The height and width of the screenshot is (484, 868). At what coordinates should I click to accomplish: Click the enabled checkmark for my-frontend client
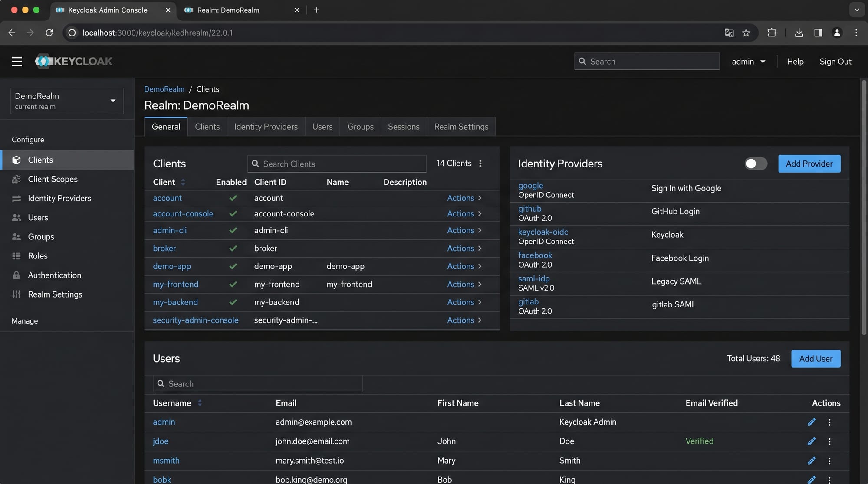tap(233, 285)
